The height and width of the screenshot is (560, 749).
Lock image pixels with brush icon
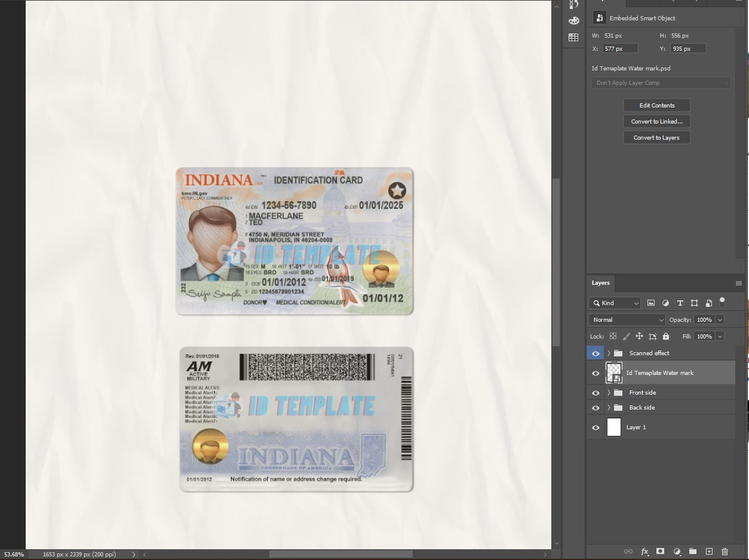pos(626,337)
